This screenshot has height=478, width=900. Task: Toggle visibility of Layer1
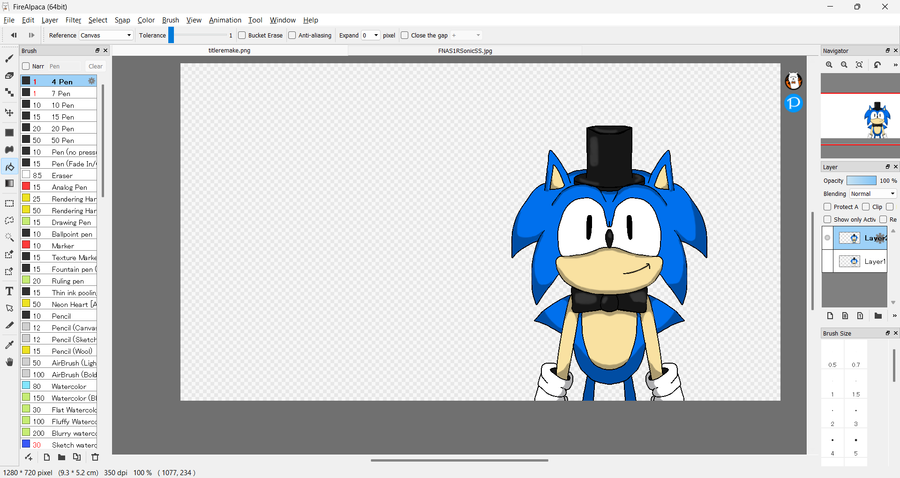[827, 261]
